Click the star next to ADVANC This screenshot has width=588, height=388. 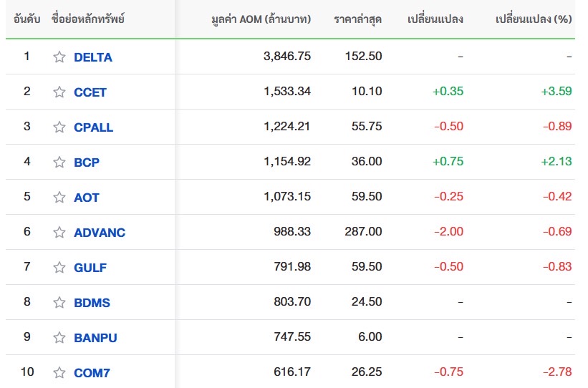point(59,233)
